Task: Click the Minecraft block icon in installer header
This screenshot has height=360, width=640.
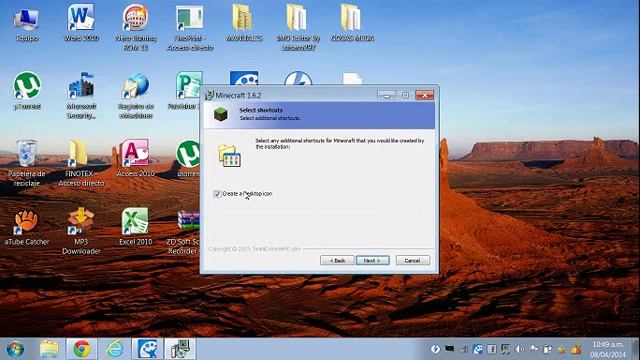Action: click(221, 114)
